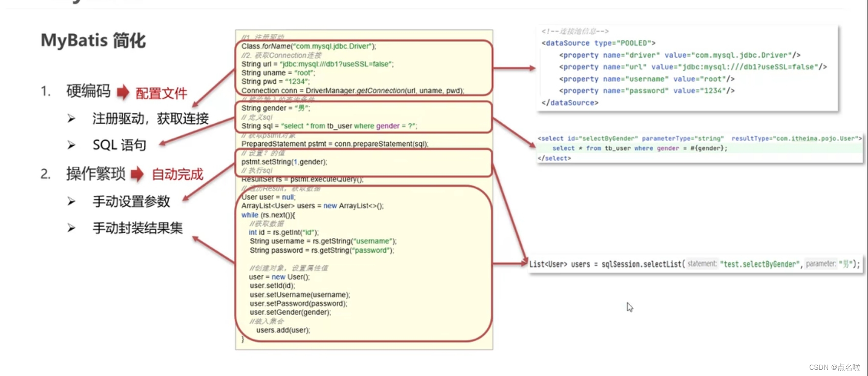Screen dimensions: 868x376
Task: Click the rs.getString("password") code line
Action: click(322, 250)
